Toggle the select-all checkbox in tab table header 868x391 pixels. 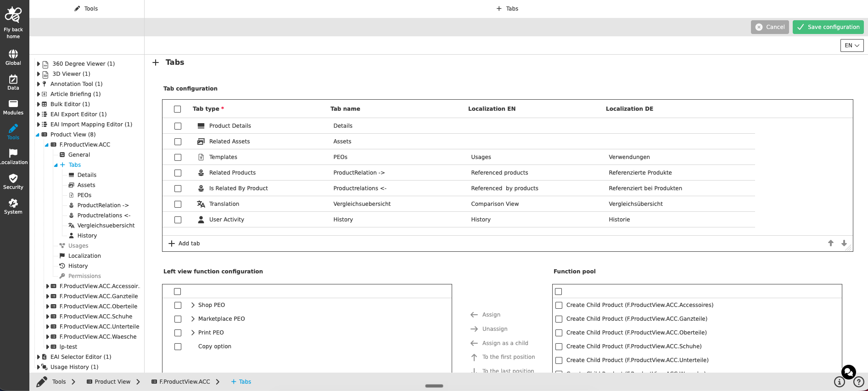[178, 109]
